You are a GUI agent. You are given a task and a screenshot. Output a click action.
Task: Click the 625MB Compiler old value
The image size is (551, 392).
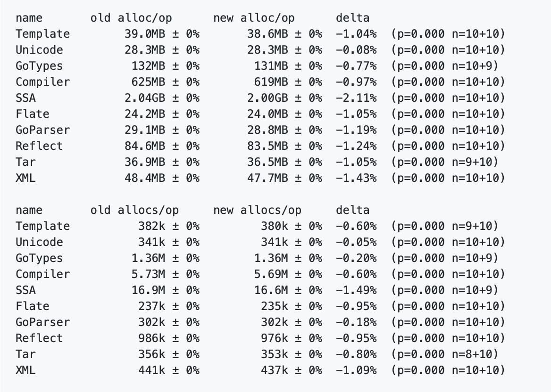pyautogui.click(x=148, y=82)
